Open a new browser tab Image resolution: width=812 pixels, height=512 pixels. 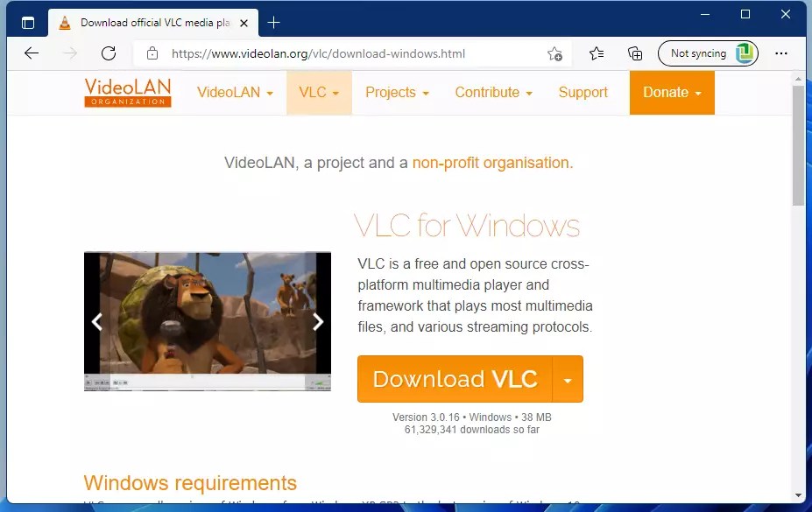[273, 23]
